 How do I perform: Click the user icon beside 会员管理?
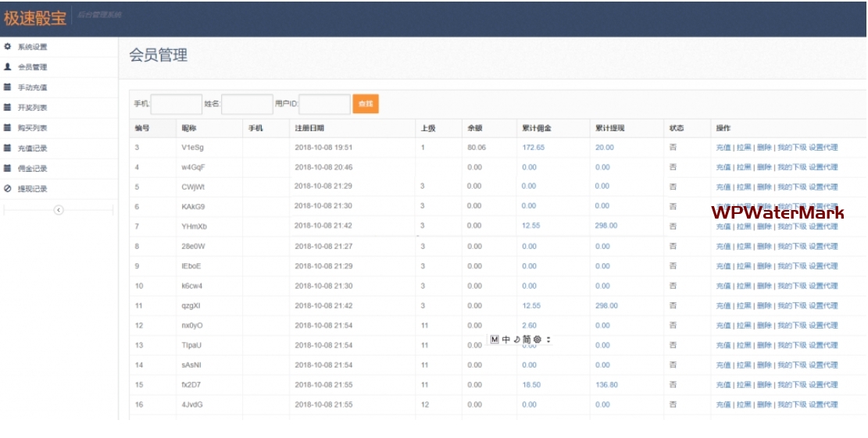pyautogui.click(x=7, y=67)
